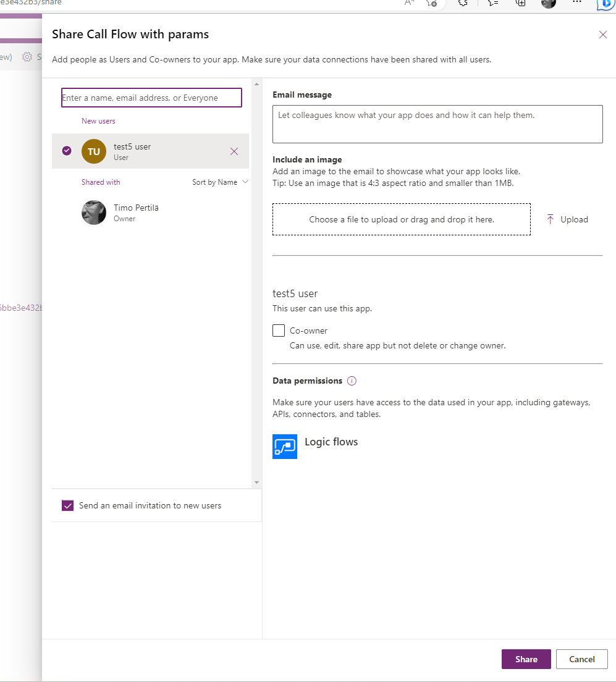The height and width of the screenshot is (682, 616).
Task: Open browser Favorites list icon
Action: pyautogui.click(x=492, y=3)
